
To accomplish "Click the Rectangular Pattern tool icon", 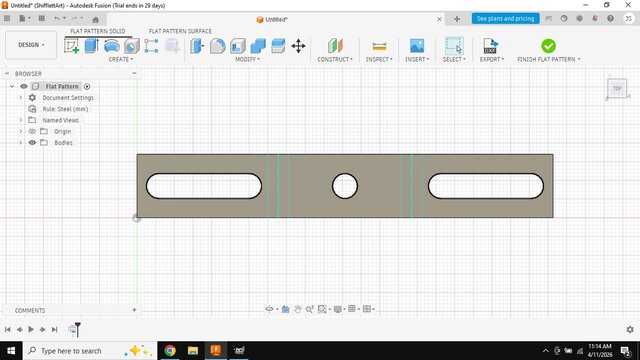I will (151, 46).
